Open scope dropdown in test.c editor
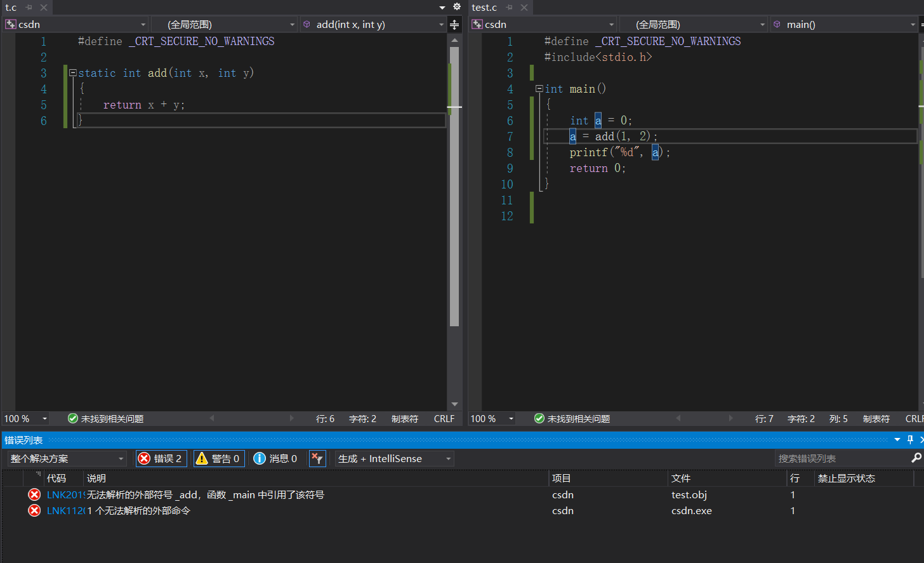 (x=694, y=24)
